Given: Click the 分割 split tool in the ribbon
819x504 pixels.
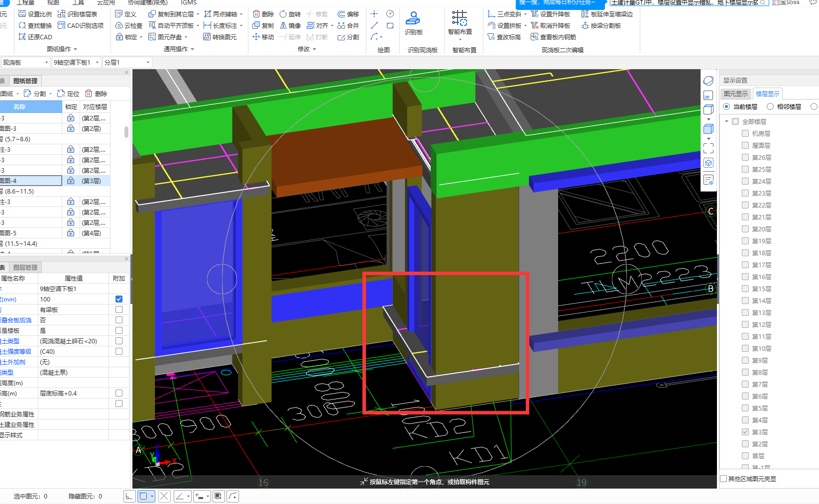Looking at the screenshot, I should pos(348,37).
